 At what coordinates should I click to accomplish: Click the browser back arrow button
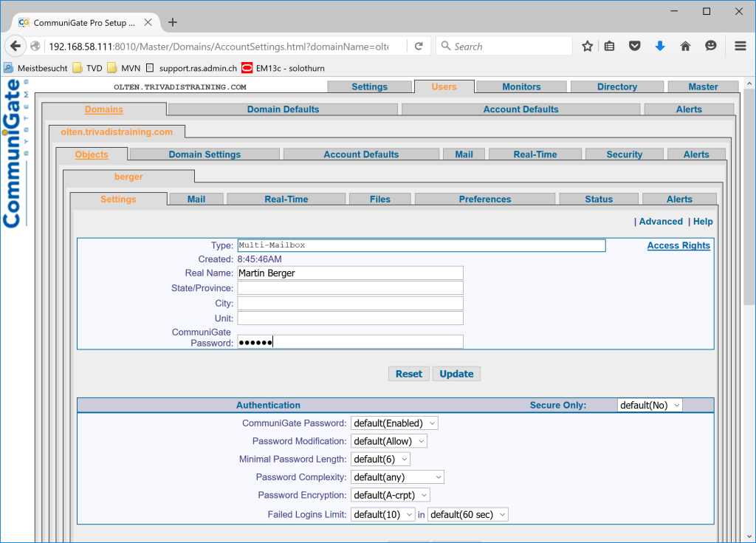coord(16,47)
